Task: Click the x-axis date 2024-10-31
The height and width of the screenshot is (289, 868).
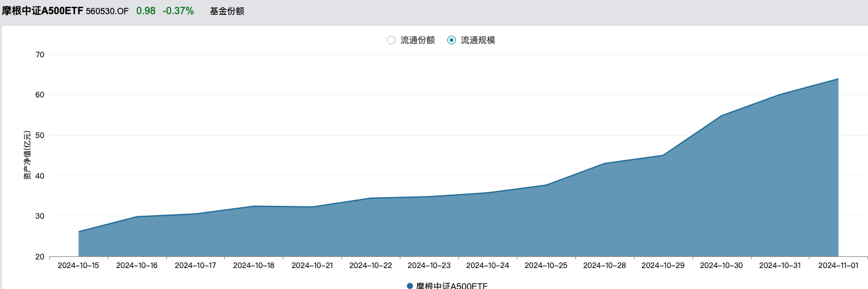Action: coord(780,265)
